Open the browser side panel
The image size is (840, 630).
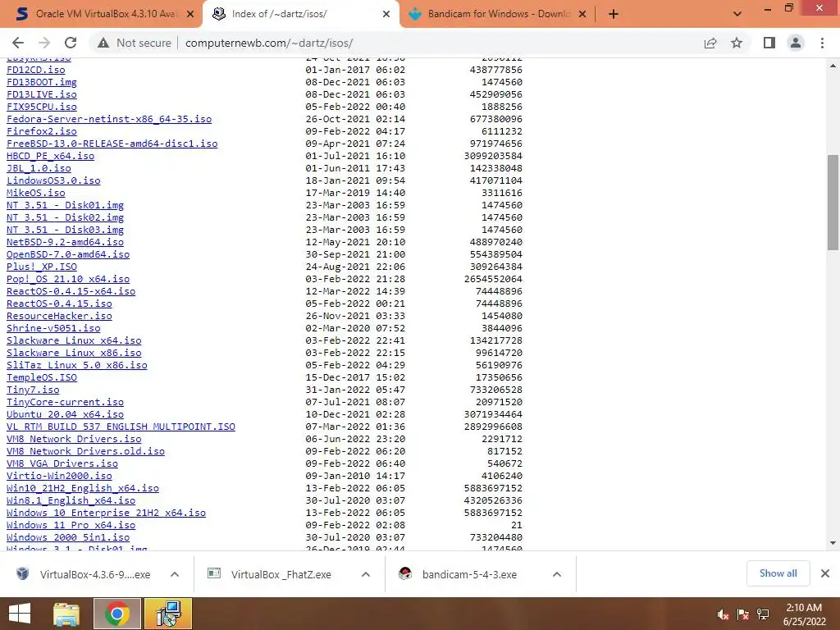(x=769, y=43)
